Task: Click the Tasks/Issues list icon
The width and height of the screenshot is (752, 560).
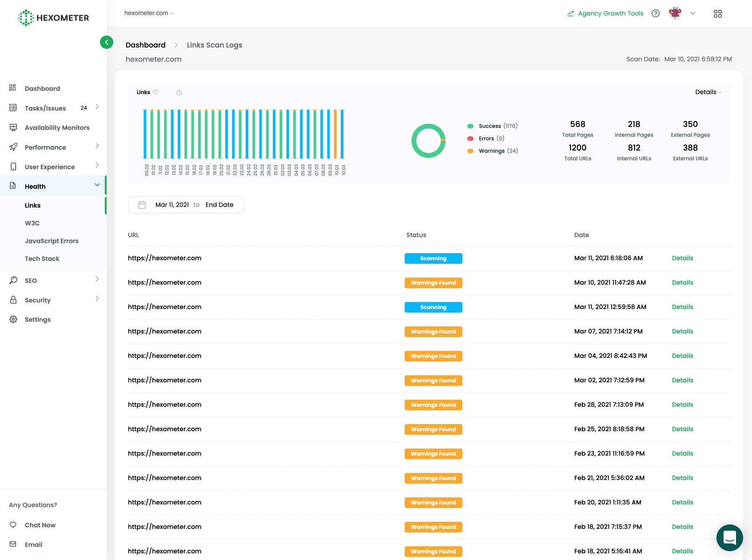Action: tap(13, 108)
